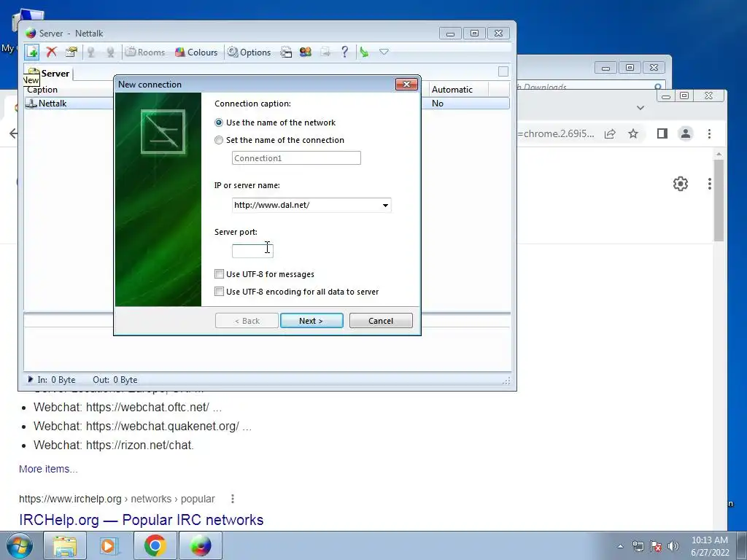Click the Caption column header
Screen dimensions: 747x560
[42, 90]
